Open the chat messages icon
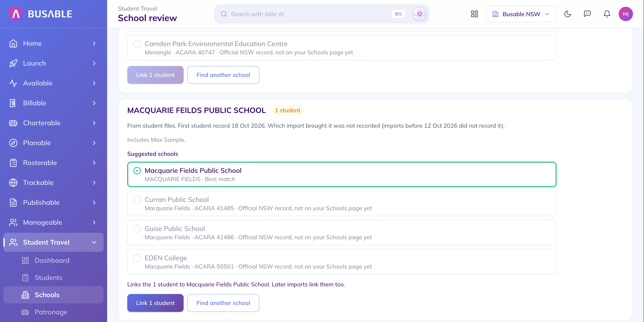The height and width of the screenshot is (322, 644). click(x=587, y=14)
